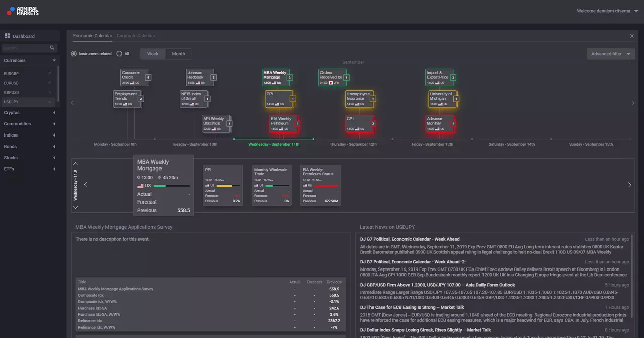Image resolution: width=644 pixels, height=338 pixels.
Task: Expand the Cryptos section
Action: tap(30, 113)
